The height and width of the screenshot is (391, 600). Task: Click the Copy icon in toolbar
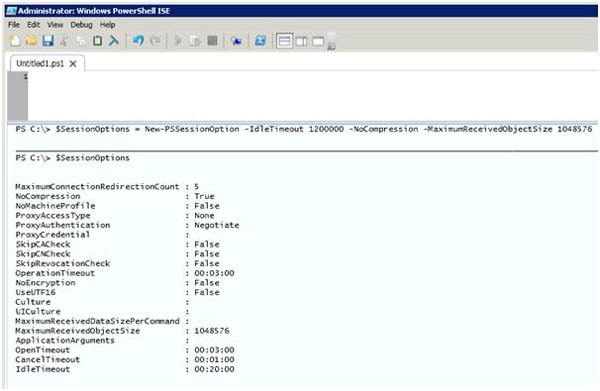[x=80, y=41]
